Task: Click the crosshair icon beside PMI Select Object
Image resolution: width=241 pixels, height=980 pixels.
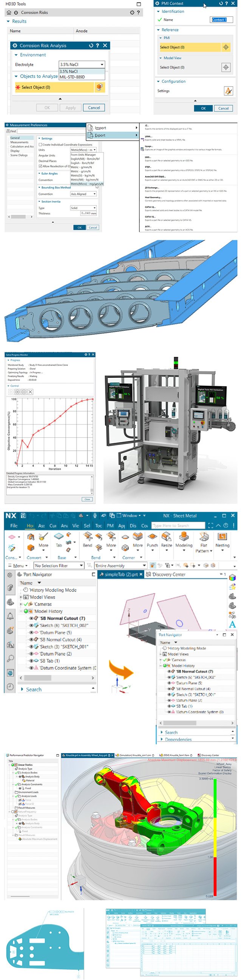Action: (x=226, y=47)
